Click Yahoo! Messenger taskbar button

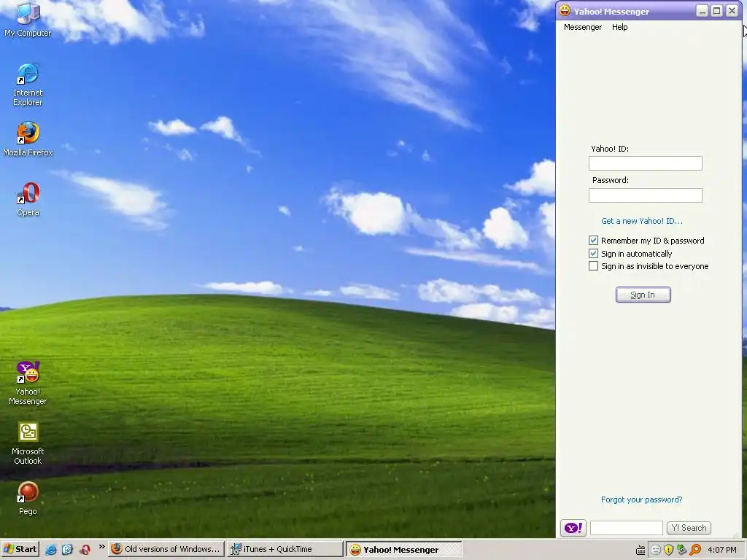pyautogui.click(x=404, y=549)
